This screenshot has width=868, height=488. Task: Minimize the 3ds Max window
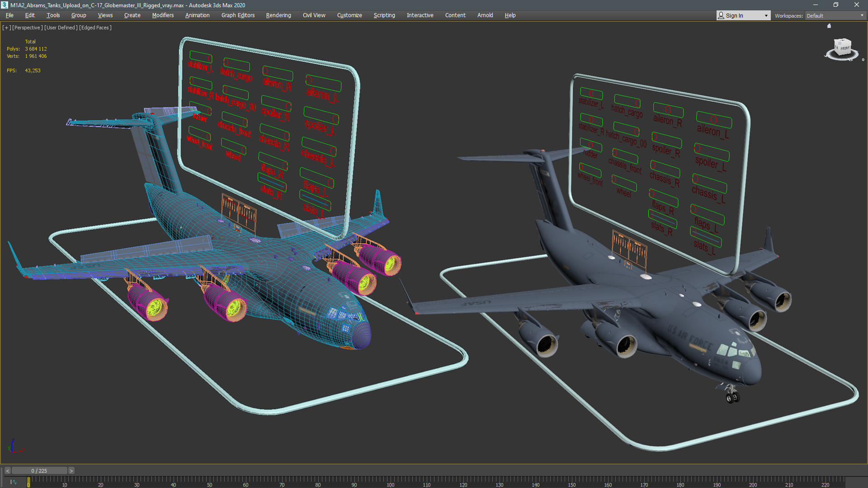pos(815,5)
